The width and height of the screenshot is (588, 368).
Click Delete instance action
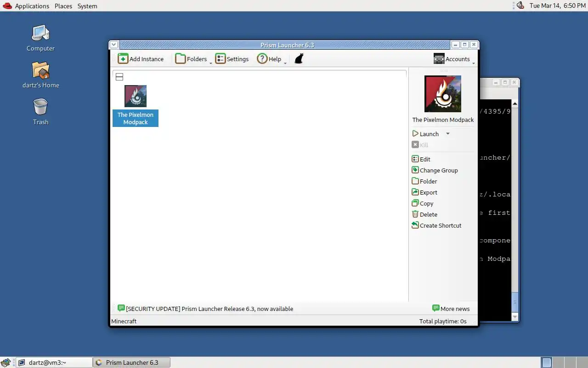(x=424, y=214)
